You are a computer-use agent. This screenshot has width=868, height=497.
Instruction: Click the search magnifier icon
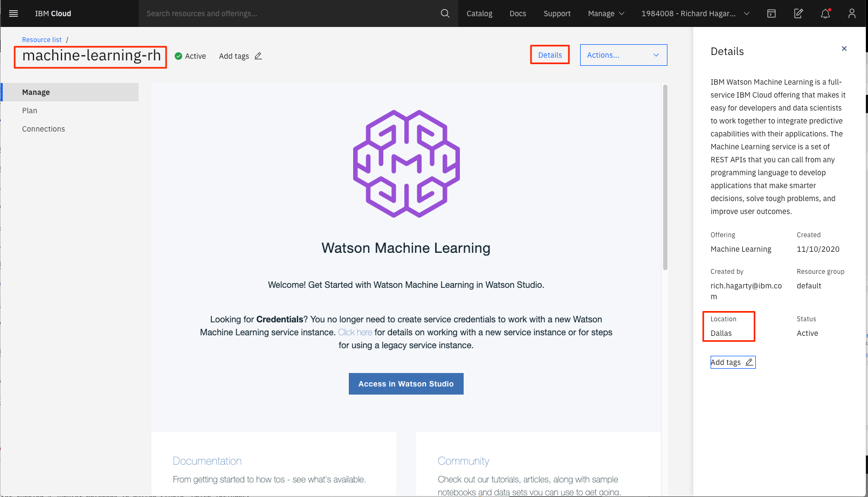click(445, 13)
